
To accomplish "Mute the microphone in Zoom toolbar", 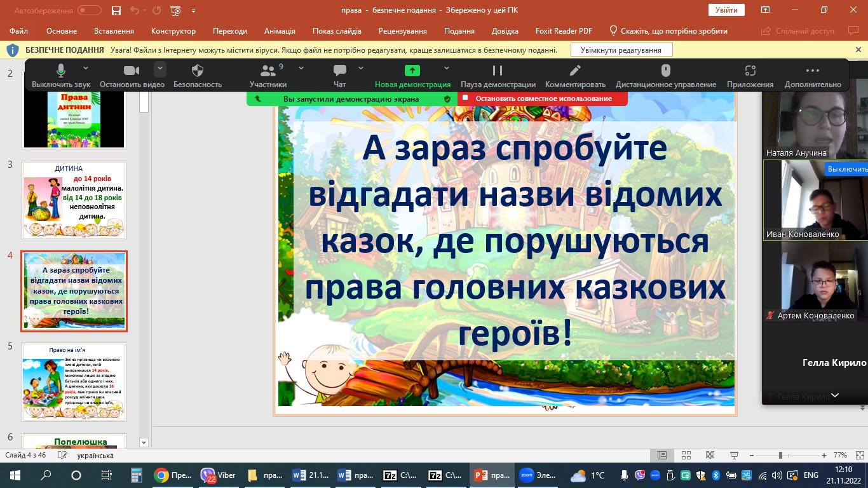I will pyautogui.click(x=61, y=76).
